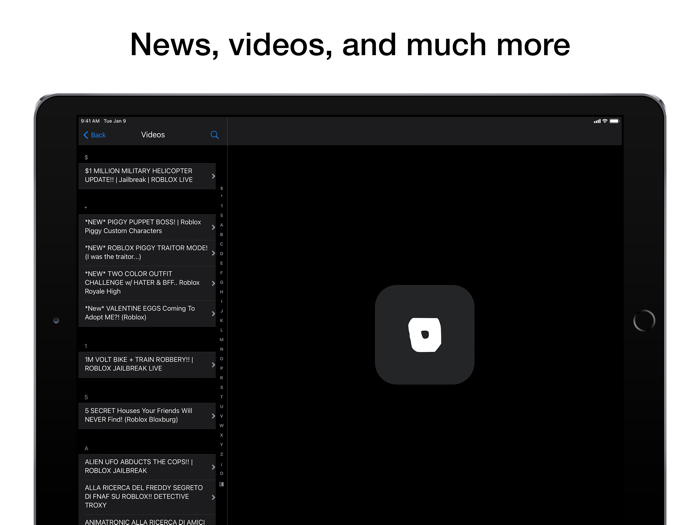Jump to letter G in section index
Screen dimensions: 700x525
[x=221, y=282]
